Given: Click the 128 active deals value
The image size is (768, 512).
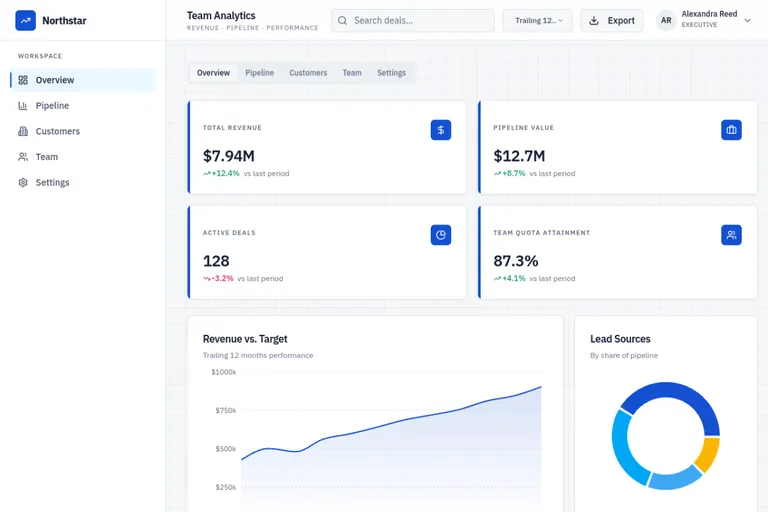Looking at the screenshot, I should click(x=216, y=261).
